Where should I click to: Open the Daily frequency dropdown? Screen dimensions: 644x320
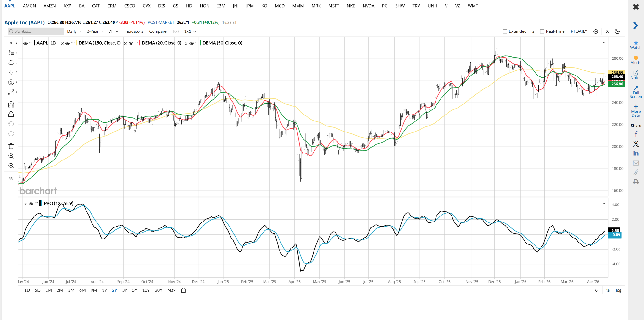(x=74, y=31)
